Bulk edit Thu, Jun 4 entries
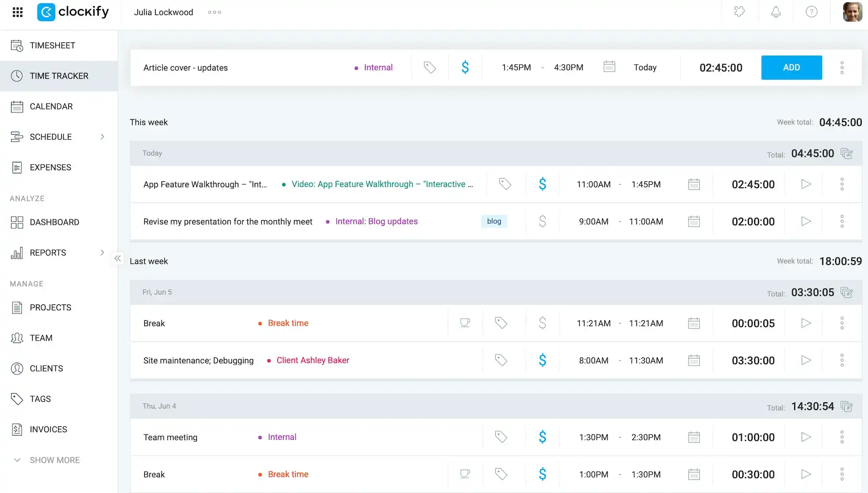Screen dimensions: 868x493 [847, 406]
